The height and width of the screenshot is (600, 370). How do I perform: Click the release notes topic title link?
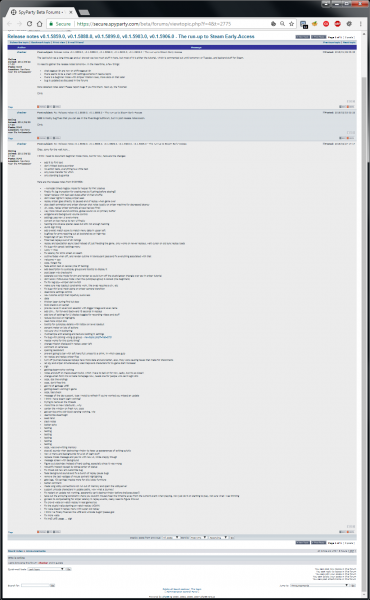pyautogui.click(x=131, y=36)
